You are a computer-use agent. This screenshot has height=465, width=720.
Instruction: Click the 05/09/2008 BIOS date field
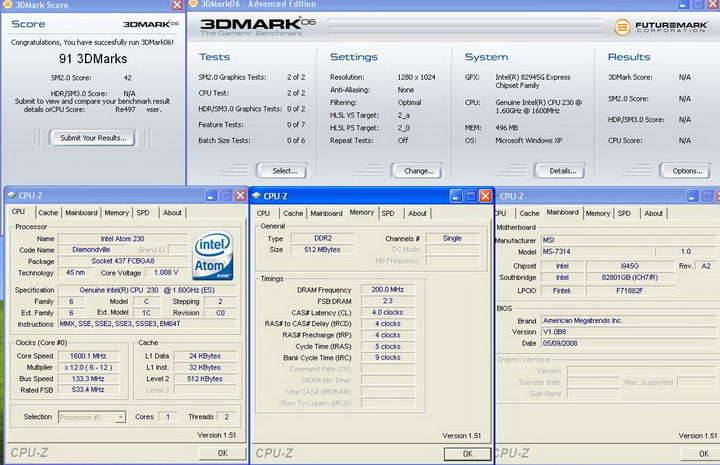pos(628,343)
